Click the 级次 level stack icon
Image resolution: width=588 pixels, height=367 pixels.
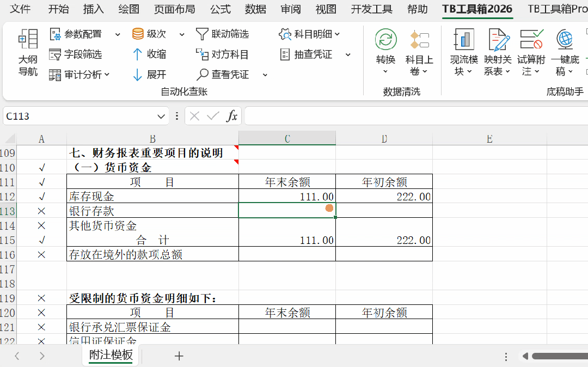tap(138, 34)
